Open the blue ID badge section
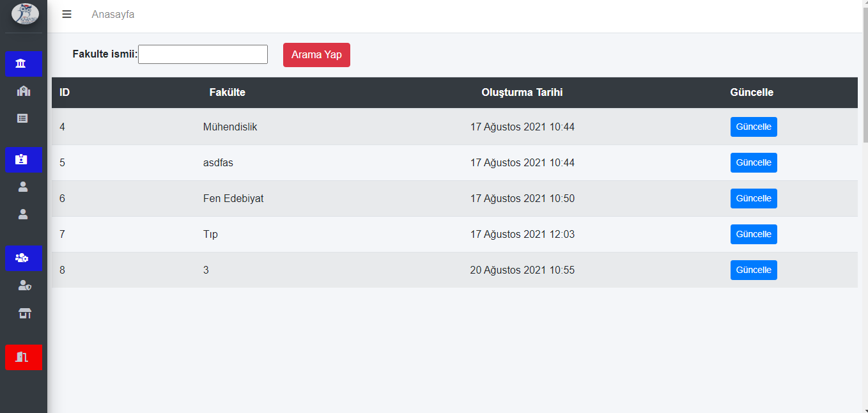The height and width of the screenshot is (413, 868). 24,160
